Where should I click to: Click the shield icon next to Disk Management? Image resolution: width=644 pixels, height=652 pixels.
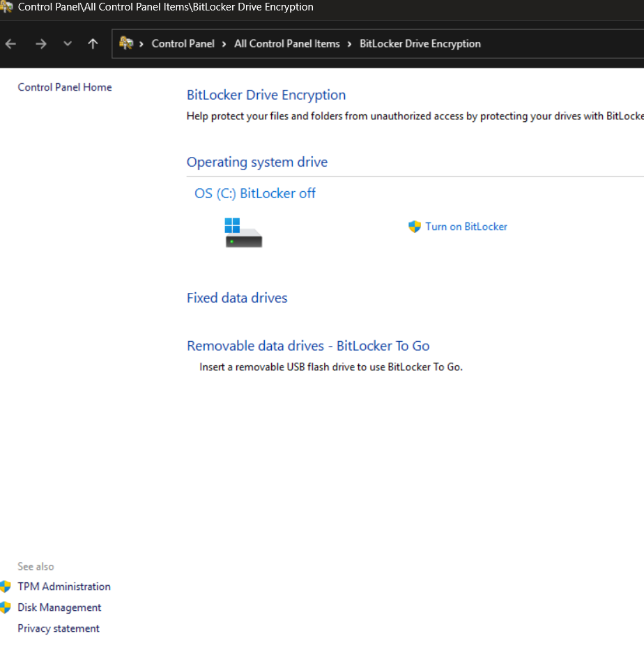pyautogui.click(x=6, y=607)
